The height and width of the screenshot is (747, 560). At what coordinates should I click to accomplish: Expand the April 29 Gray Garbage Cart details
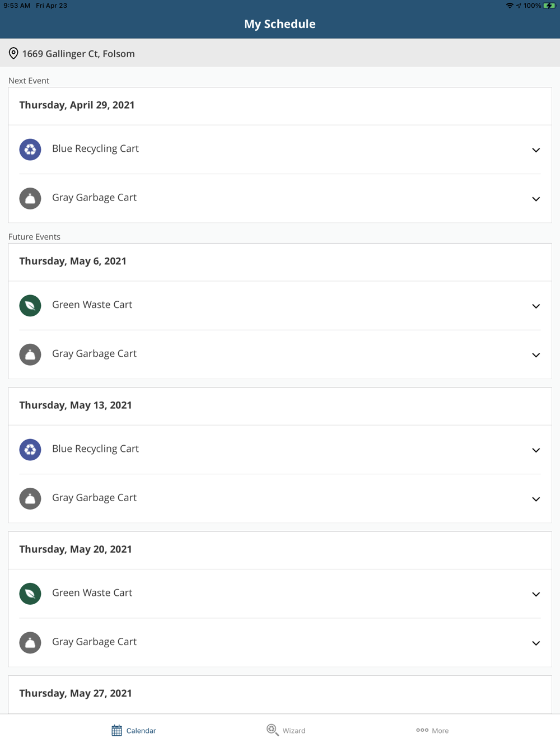pyautogui.click(x=536, y=199)
